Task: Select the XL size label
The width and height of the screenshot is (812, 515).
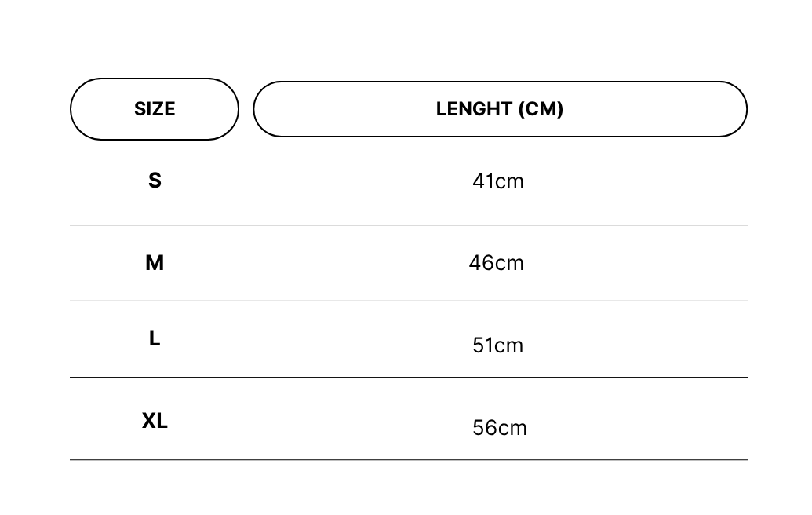Action: click(x=155, y=421)
